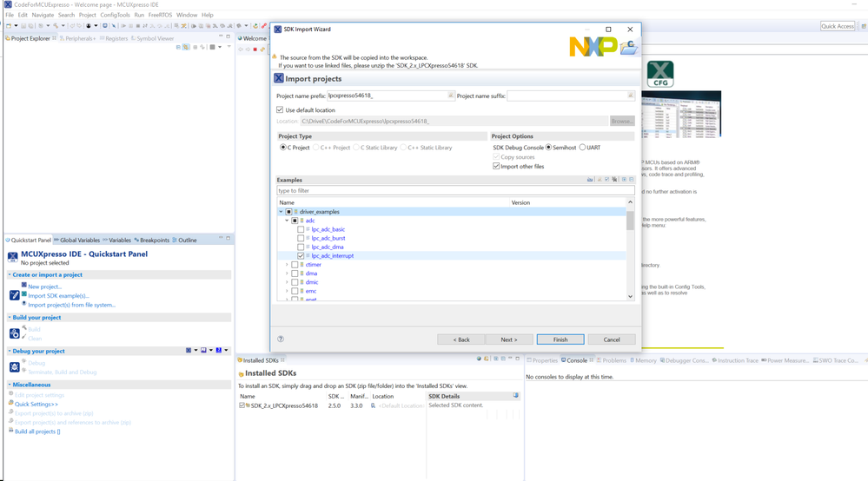This screenshot has width=868, height=481.
Task: Toggle Import other files checkbox
Action: click(x=496, y=166)
